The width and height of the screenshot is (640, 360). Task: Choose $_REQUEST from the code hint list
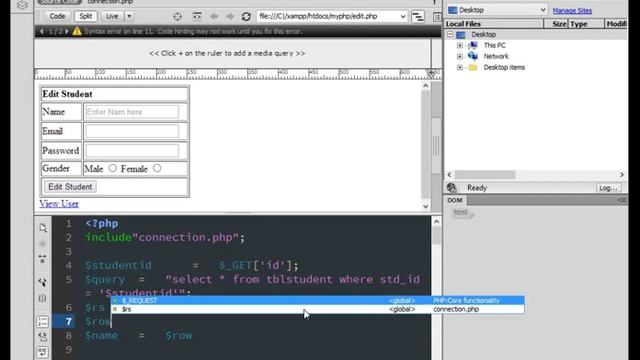318,300
